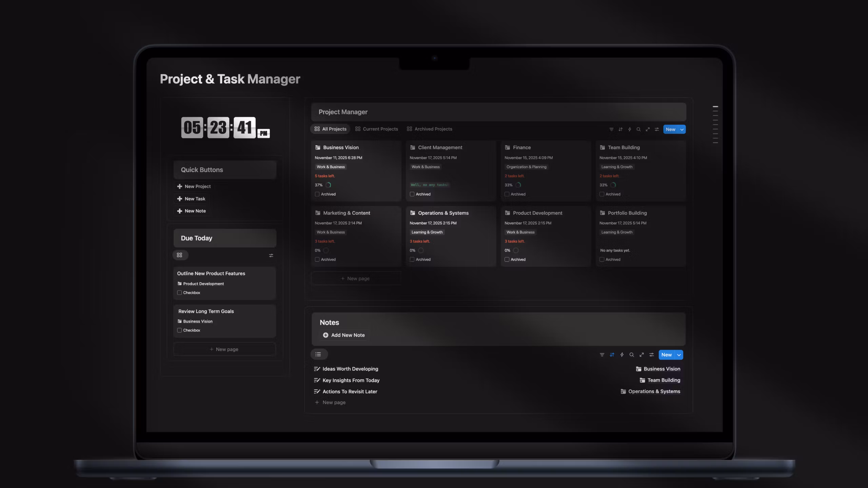Open Ideas Worth Developing note
Viewport: 868px width, 488px height.
[350, 369]
